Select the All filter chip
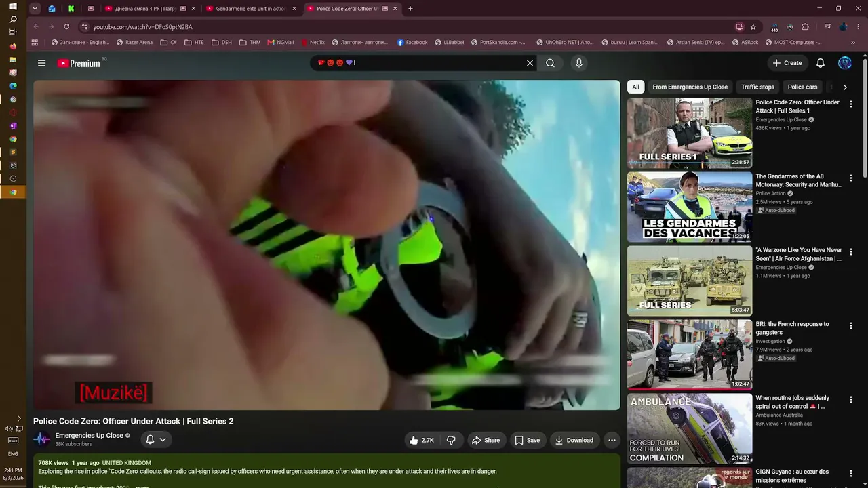Viewport: 868px width, 488px height. point(635,87)
